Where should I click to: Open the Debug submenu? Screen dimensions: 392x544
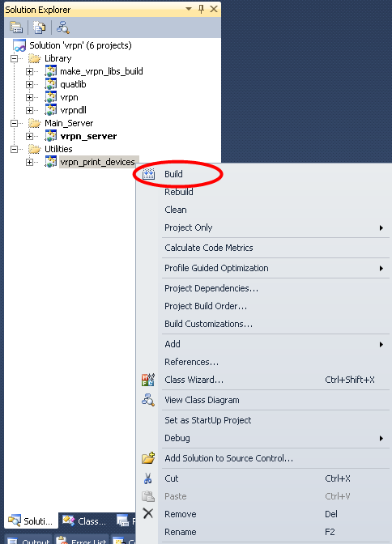click(264, 438)
